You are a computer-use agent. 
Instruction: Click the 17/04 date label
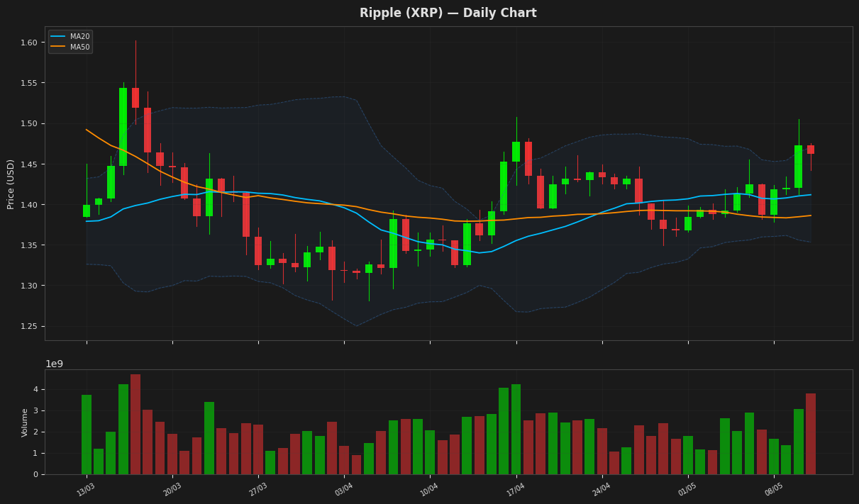tap(516, 489)
